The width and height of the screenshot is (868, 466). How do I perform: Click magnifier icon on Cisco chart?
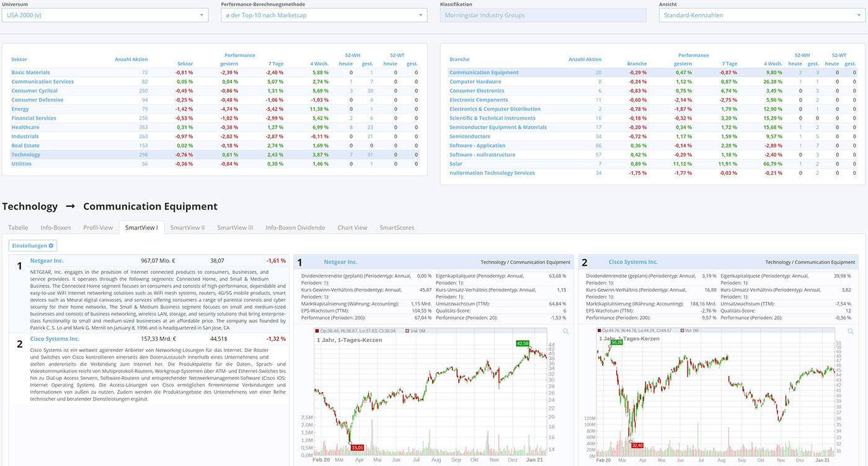click(x=851, y=332)
